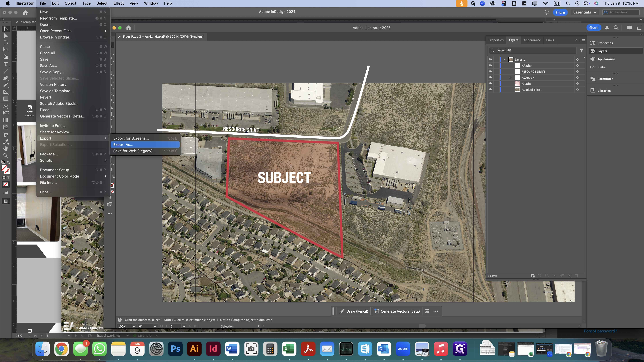Collapse Layers panel with double-arrow icon
The height and width of the screenshot is (362, 644).
click(576, 40)
